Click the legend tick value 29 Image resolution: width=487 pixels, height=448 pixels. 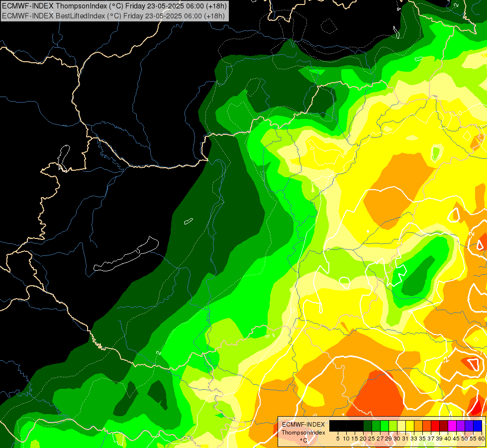(x=389, y=439)
